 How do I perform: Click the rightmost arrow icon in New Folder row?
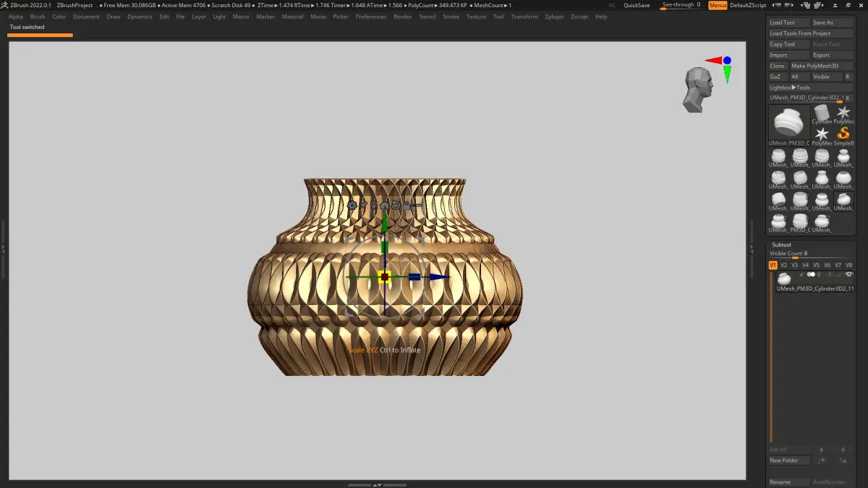843,461
